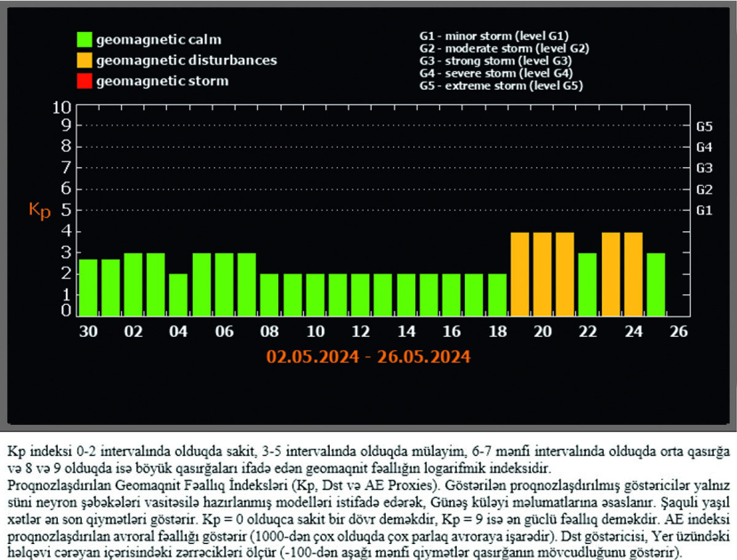This screenshot has width=737, height=560.
Task: Click the short green bar above date 04
Action: (x=178, y=295)
